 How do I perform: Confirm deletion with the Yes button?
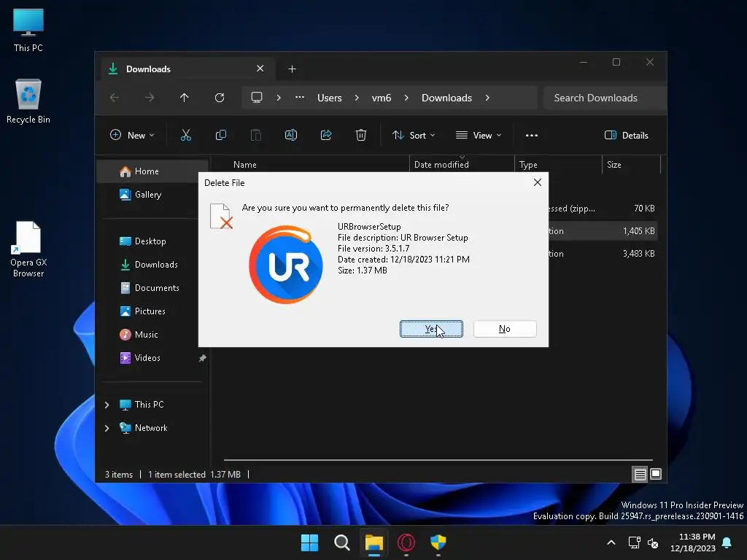[x=431, y=329]
